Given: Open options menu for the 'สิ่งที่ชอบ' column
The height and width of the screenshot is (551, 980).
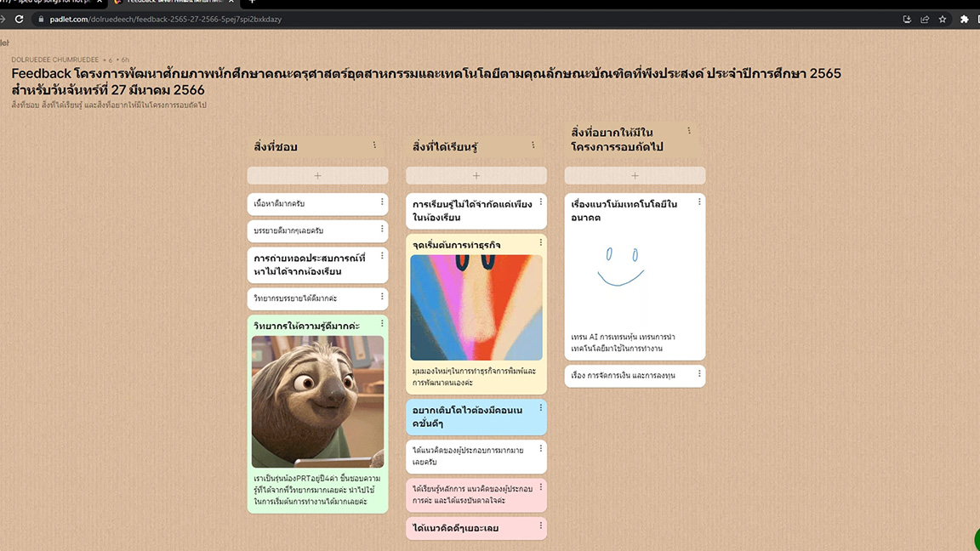Looking at the screenshot, I should (374, 145).
